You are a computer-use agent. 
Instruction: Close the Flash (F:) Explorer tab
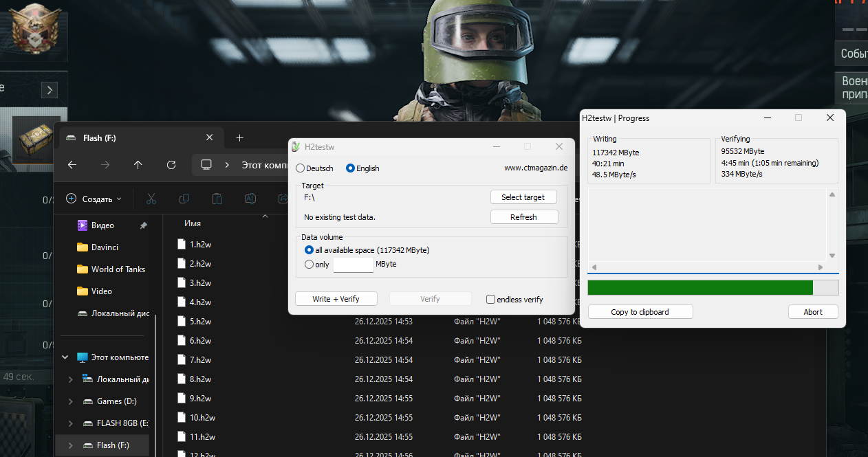[x=210, y=138]
